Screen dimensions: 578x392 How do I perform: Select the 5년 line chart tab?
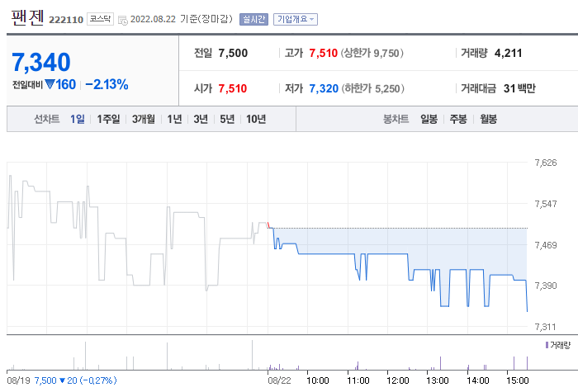(x=227, y=119)
